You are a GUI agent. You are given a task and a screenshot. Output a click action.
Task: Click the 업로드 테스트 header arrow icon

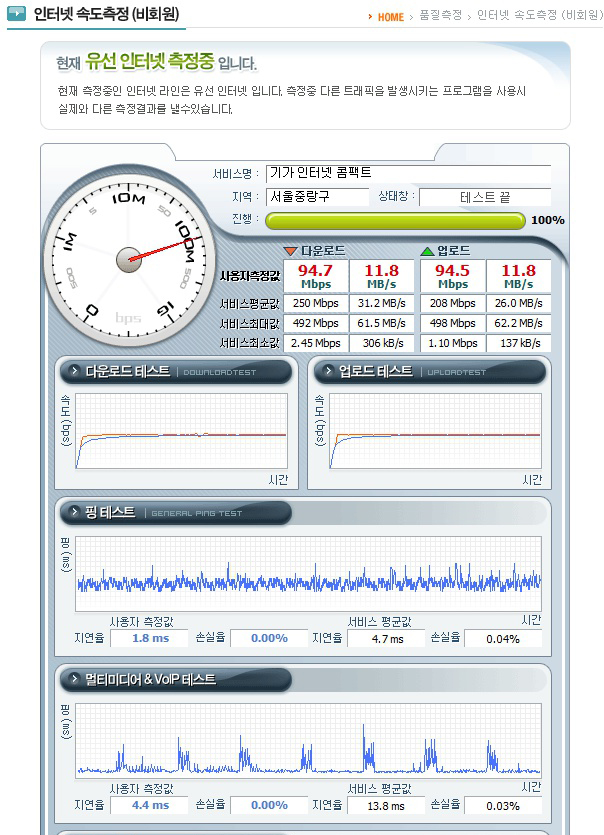point(328,372)
